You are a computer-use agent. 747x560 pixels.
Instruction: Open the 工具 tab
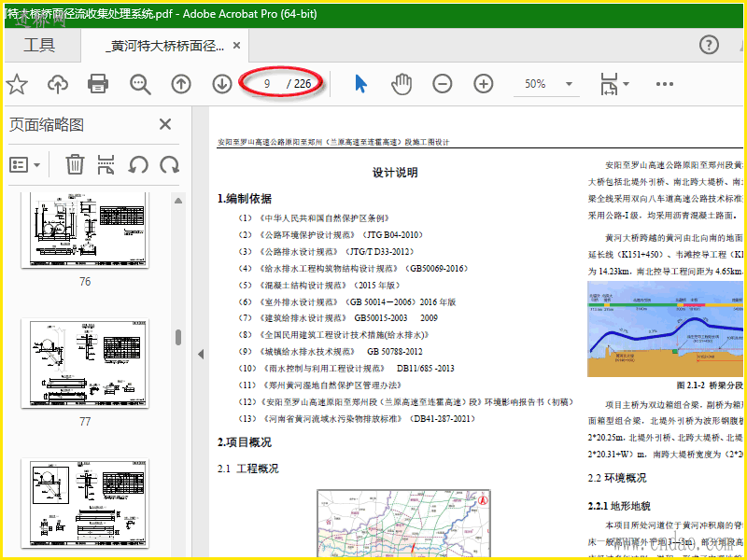point(39,46)
